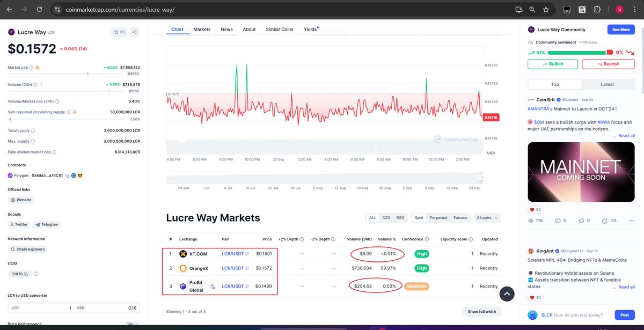This screenshot has height=330, width=644.
Task: Expand the Volume (24h) chevron
Action: coord(41,84)
